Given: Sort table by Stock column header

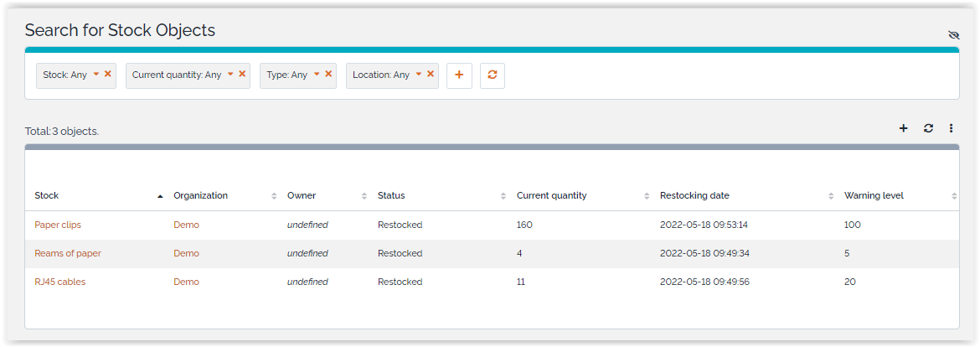Looking at the screenshot, I should [47, 195].
